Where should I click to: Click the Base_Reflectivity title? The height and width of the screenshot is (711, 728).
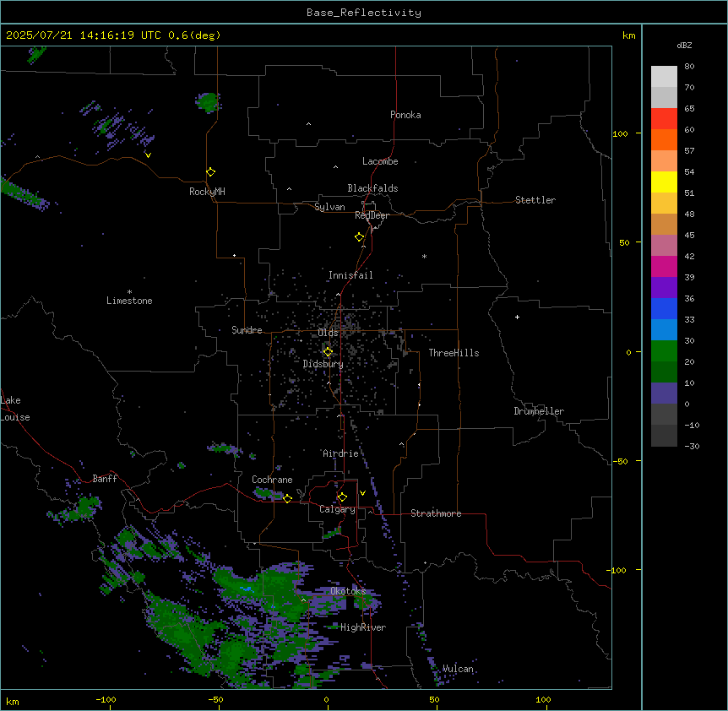tap(364, 13)
